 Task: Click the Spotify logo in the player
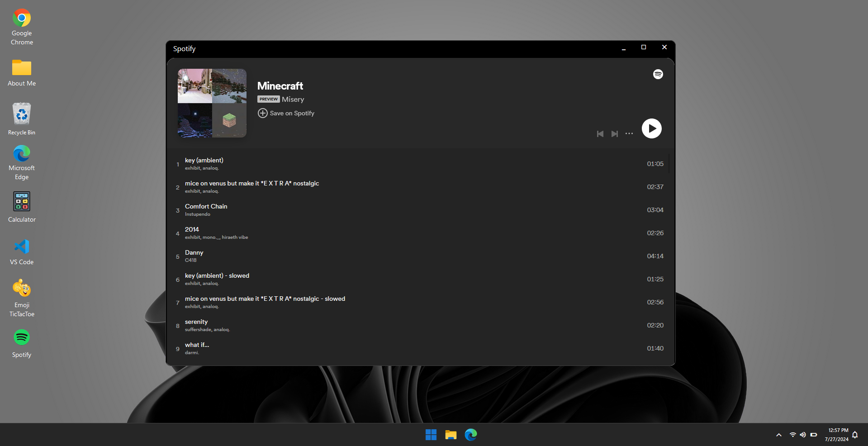point(658,74)
